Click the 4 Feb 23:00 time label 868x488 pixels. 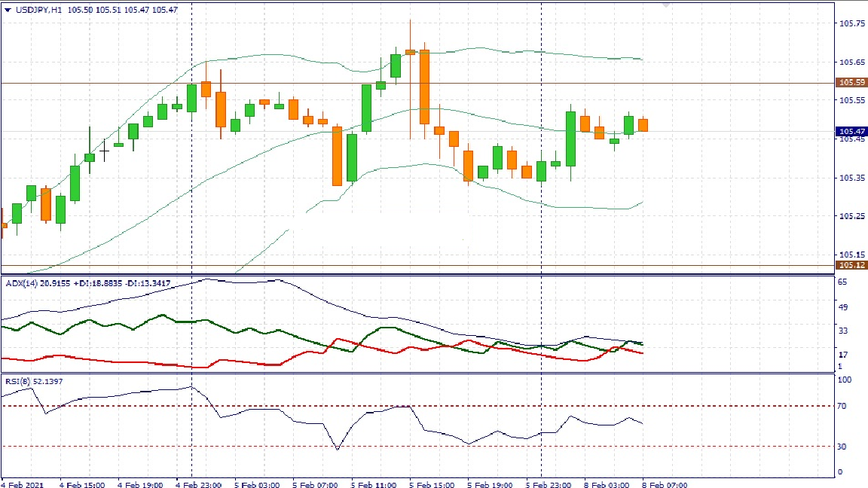(199, 485)
